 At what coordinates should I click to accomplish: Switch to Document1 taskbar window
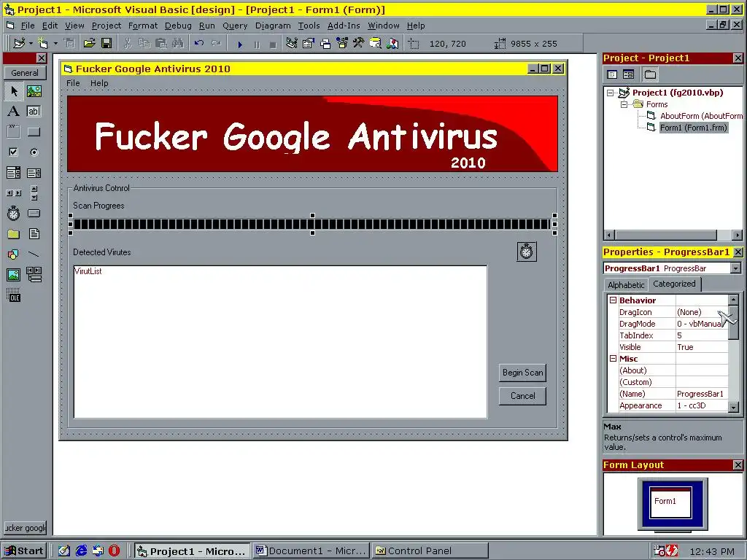[311, 551]
